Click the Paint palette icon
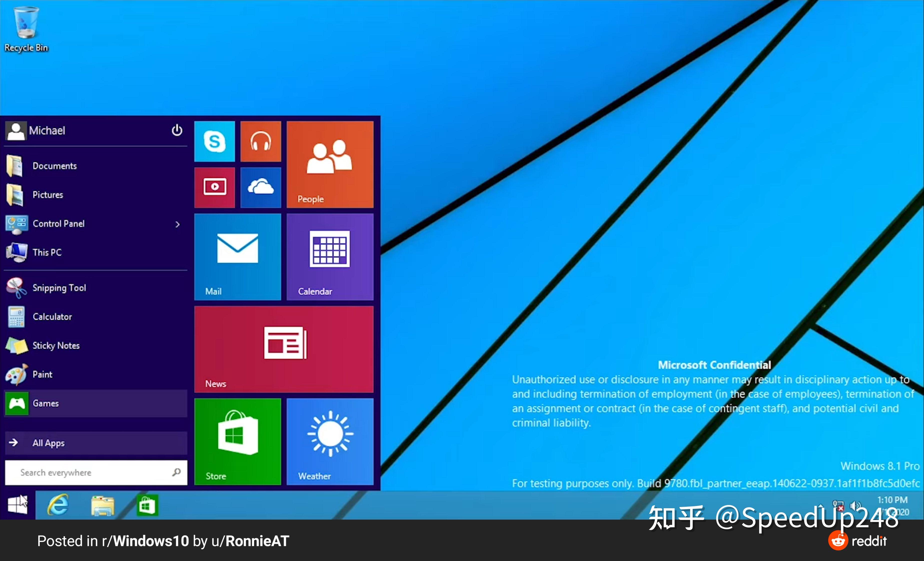The image size is (924, 561). pos(17,374)
